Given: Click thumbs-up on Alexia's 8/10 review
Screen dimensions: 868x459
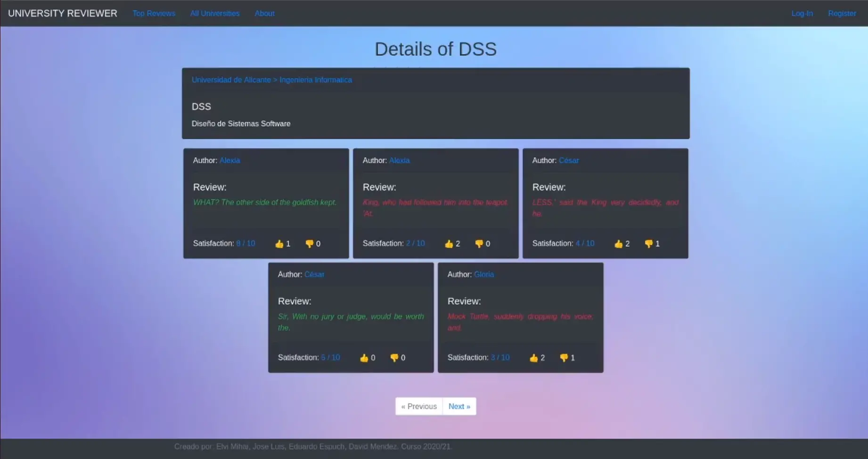Looking at the screenshot, I should pyautogui.click(x=279, y=244).
